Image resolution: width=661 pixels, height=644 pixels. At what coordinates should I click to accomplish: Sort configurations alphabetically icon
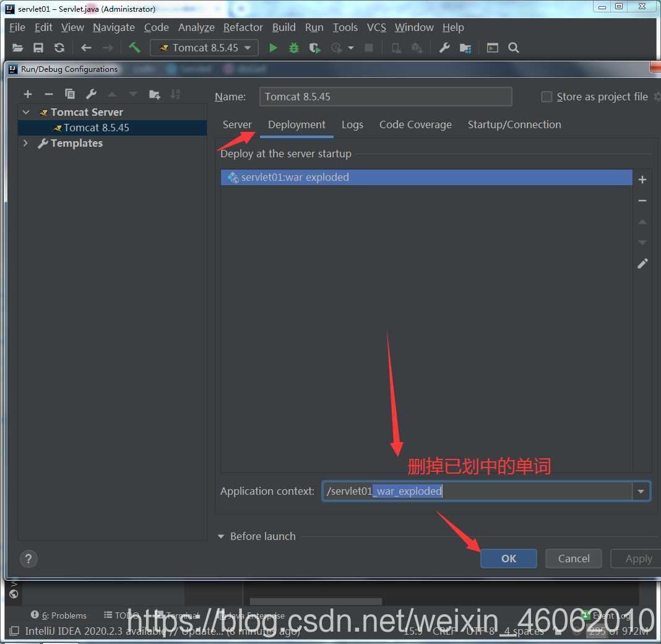click(x=175, y=94)
